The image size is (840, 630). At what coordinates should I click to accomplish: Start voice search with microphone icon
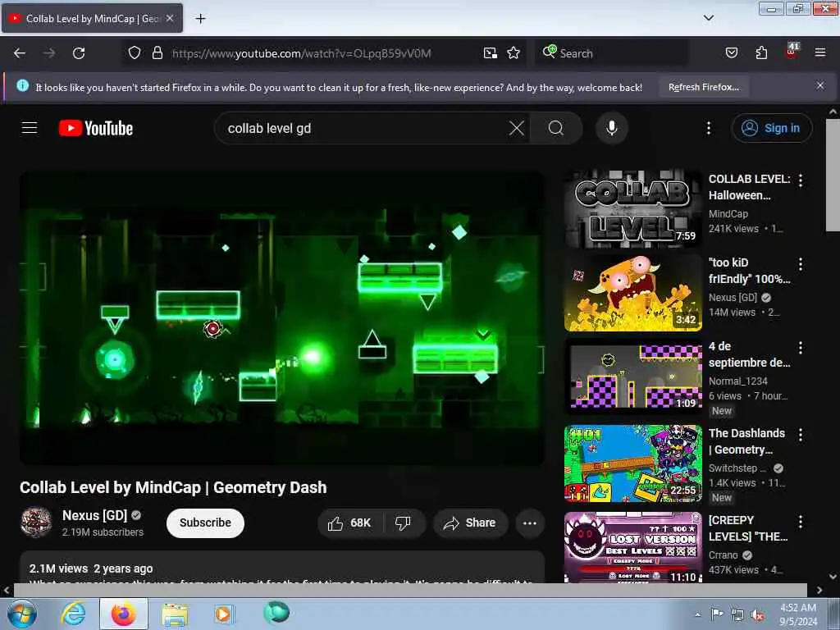coord(612,128)
